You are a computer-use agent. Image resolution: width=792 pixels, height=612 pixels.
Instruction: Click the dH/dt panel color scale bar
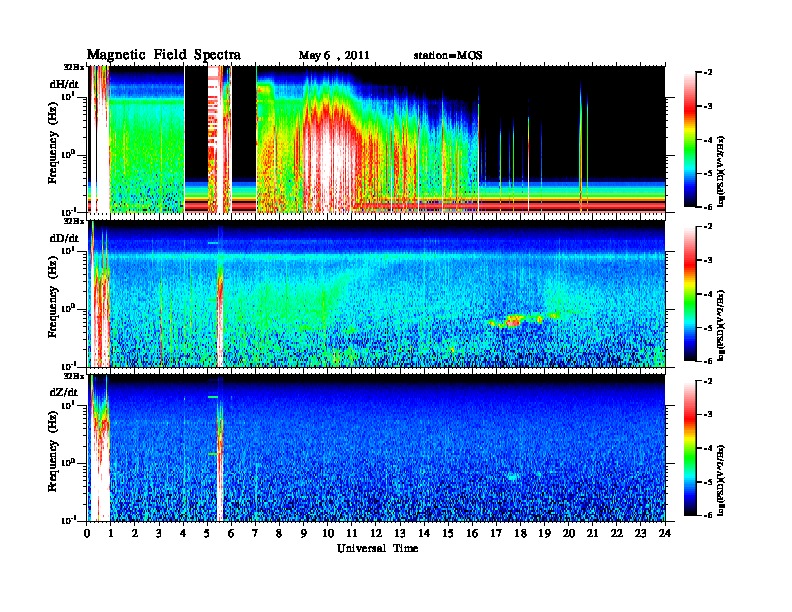[x=690, y=139]
